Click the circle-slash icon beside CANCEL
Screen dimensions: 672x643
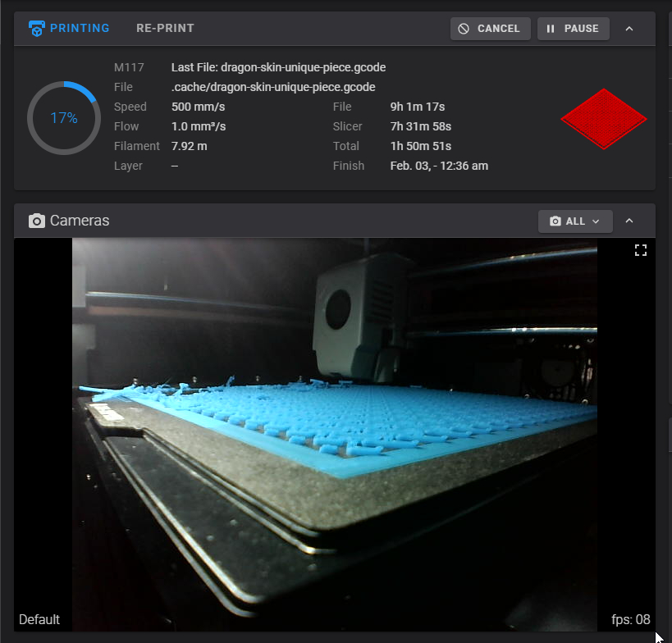click(x=464, y=29)
